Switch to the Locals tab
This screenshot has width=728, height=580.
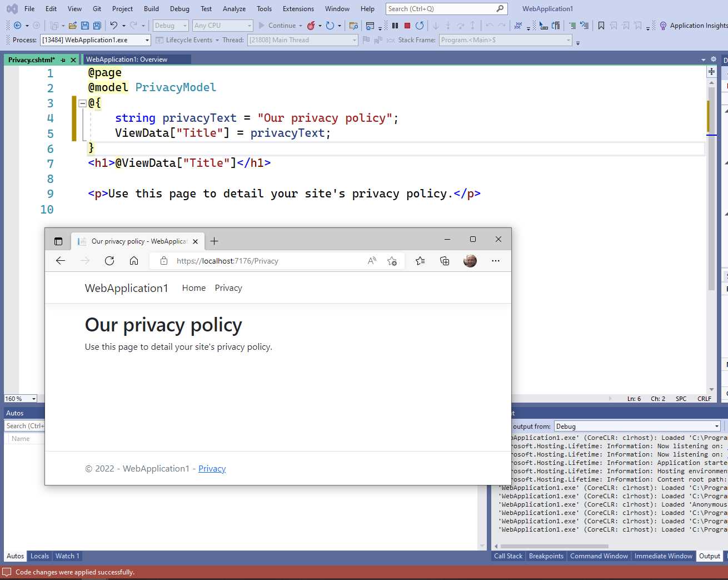coord(39,556)
